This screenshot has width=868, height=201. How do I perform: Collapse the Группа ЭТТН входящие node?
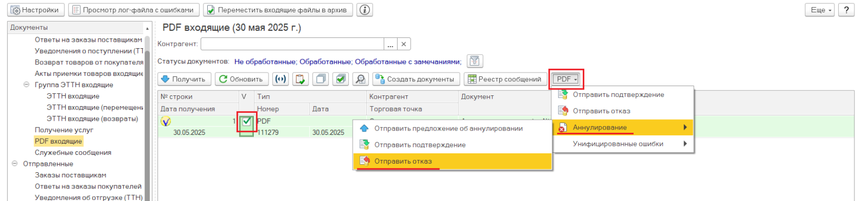26,85
